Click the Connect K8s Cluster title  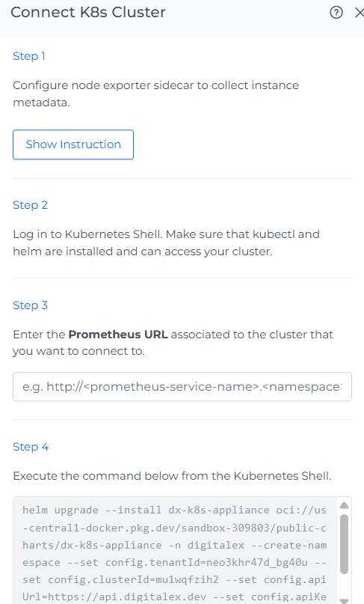tap(88, 12)
